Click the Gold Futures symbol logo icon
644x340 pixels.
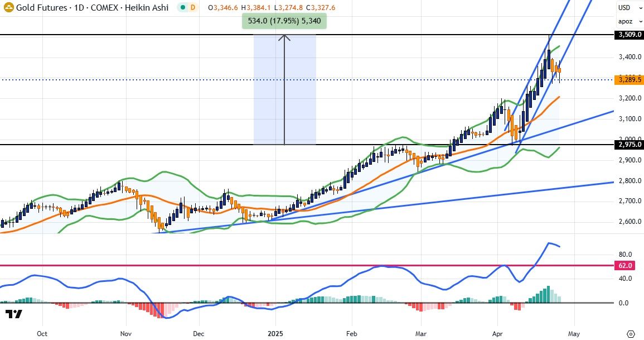[8, 7]
